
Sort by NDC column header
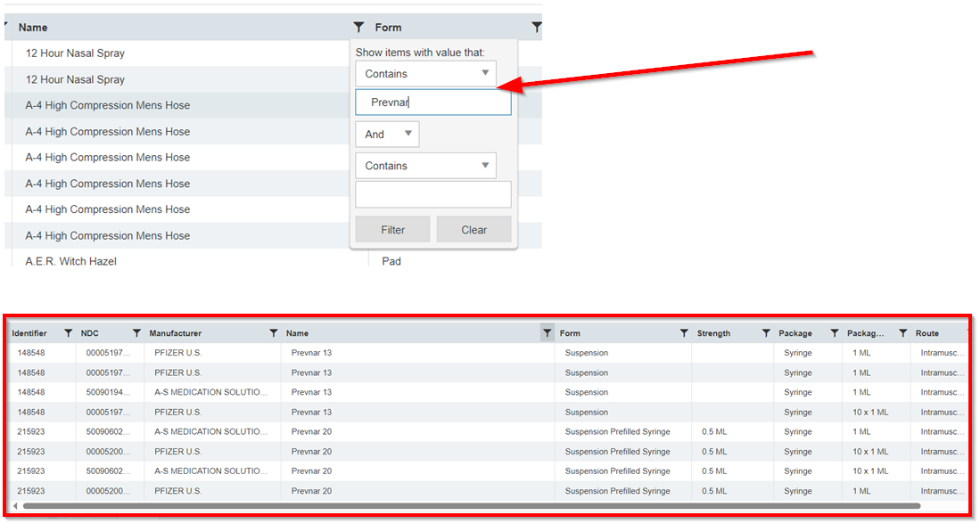(x=89, y=333)
